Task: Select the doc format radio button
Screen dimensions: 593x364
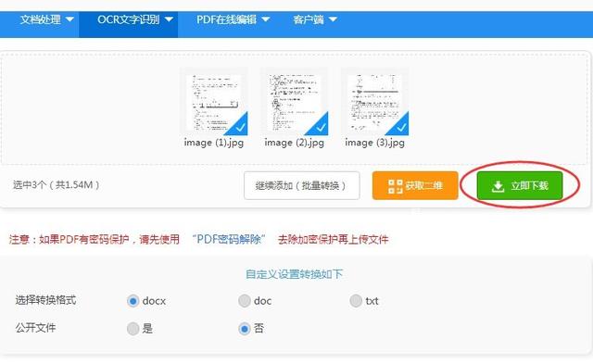Action: pos(245,301)
